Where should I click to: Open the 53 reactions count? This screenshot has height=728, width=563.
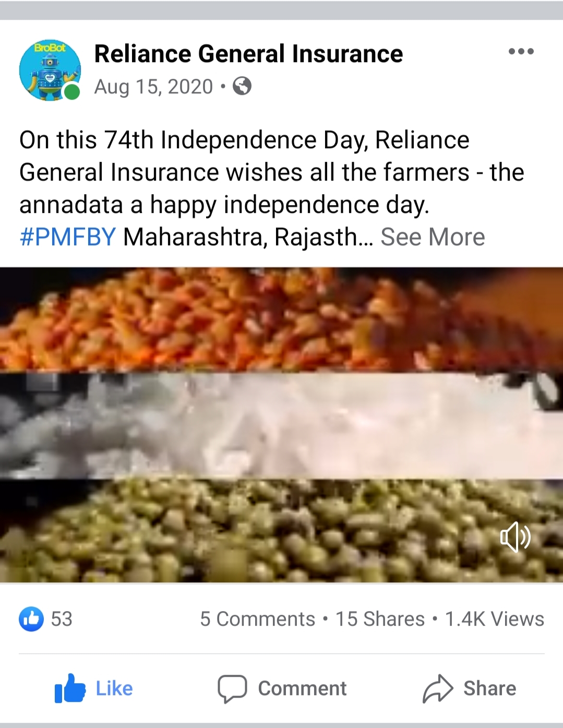[x=62, y=619]
